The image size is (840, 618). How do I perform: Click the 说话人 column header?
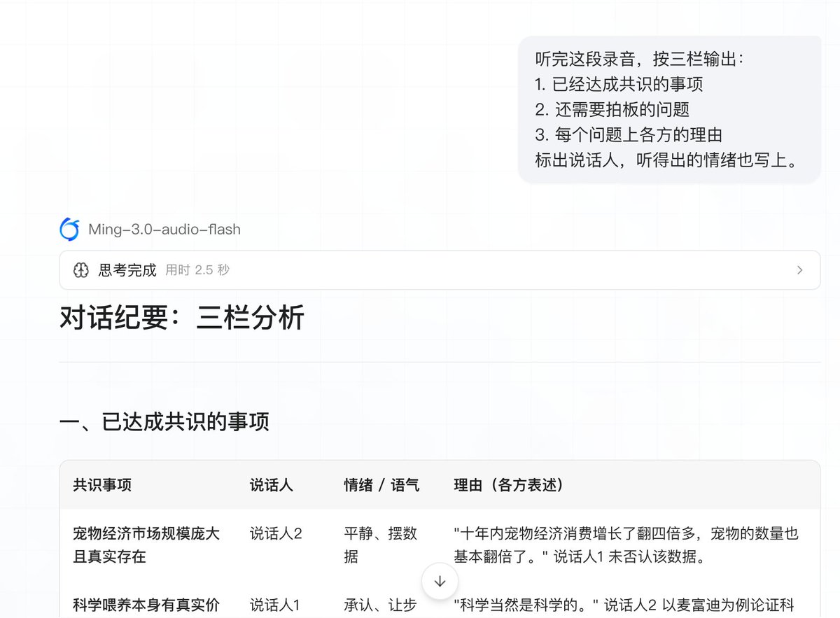click(271, 485)
